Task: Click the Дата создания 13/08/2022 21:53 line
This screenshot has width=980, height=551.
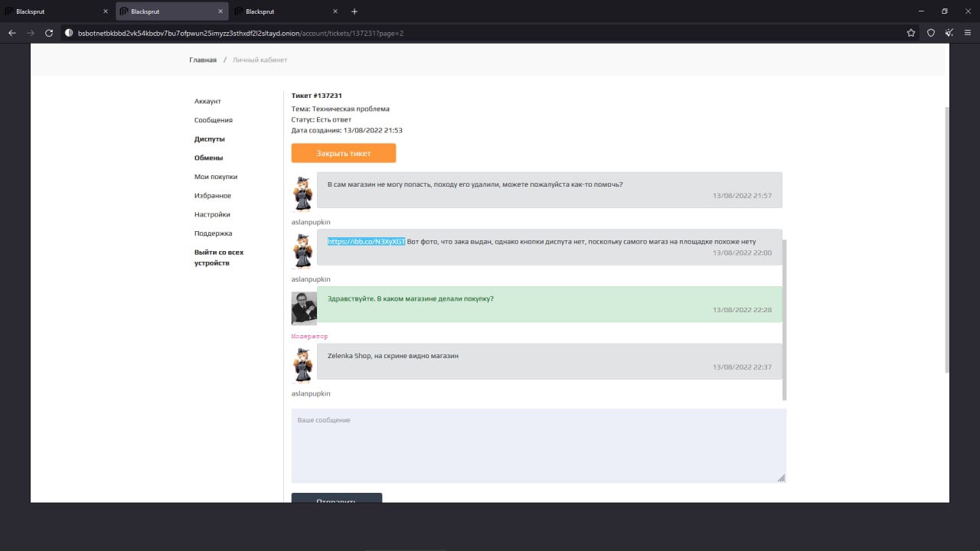Action: click(347, 130)
